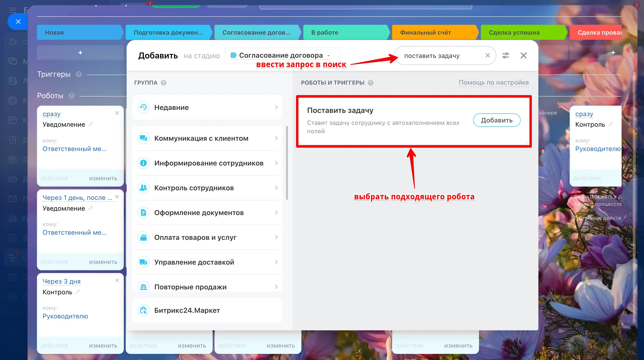Select the Сделка успешна stage tab

pos(522,32)
